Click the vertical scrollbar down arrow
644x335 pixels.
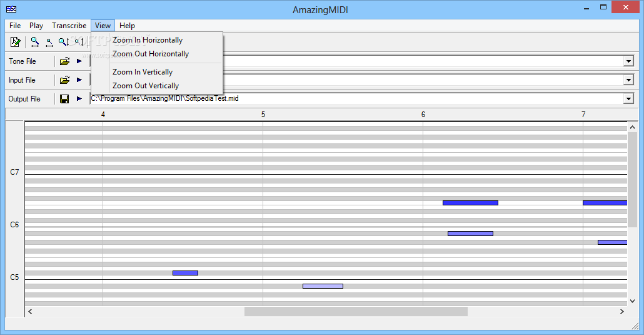pos(633,301)
